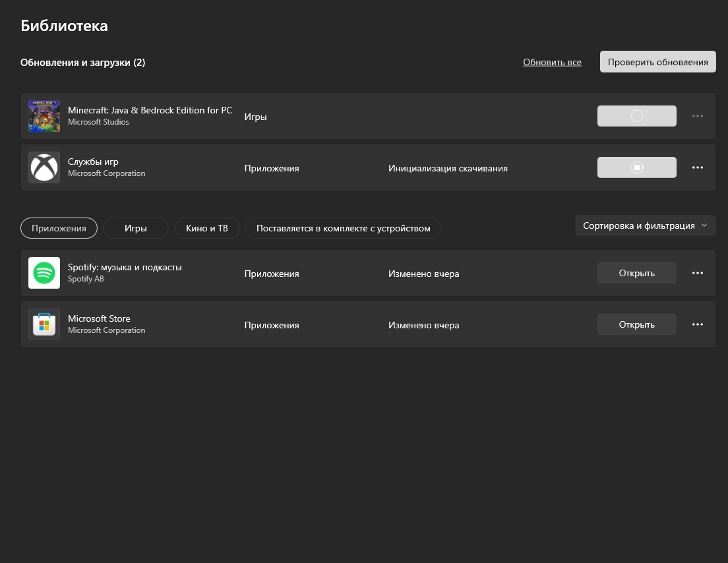The height and width of the screenshot is (563, 728).
Task: Click the Microsoft Studios publisher label
Action: (98, 121)
